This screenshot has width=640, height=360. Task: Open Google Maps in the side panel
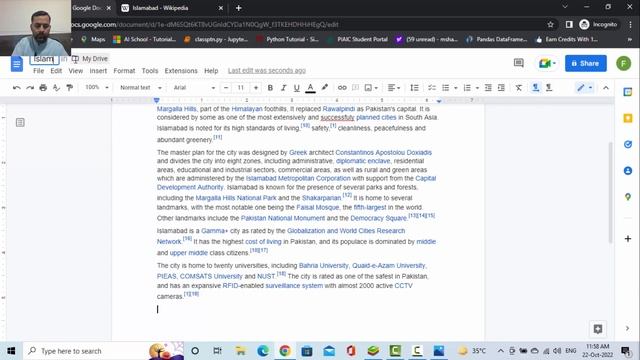tap(628, 197)
